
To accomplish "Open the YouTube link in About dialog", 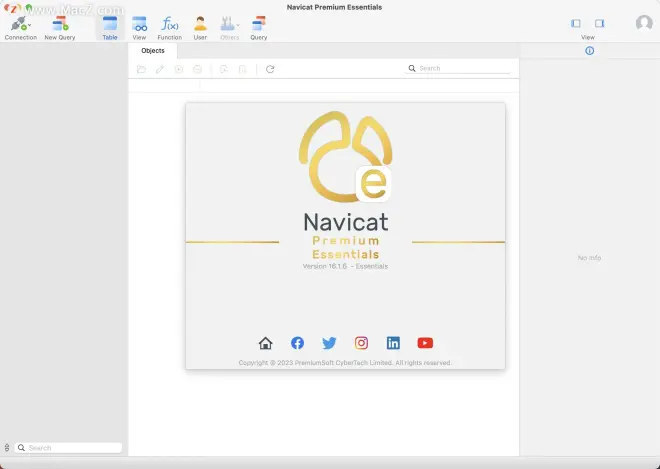I will (x=425, y=343).
